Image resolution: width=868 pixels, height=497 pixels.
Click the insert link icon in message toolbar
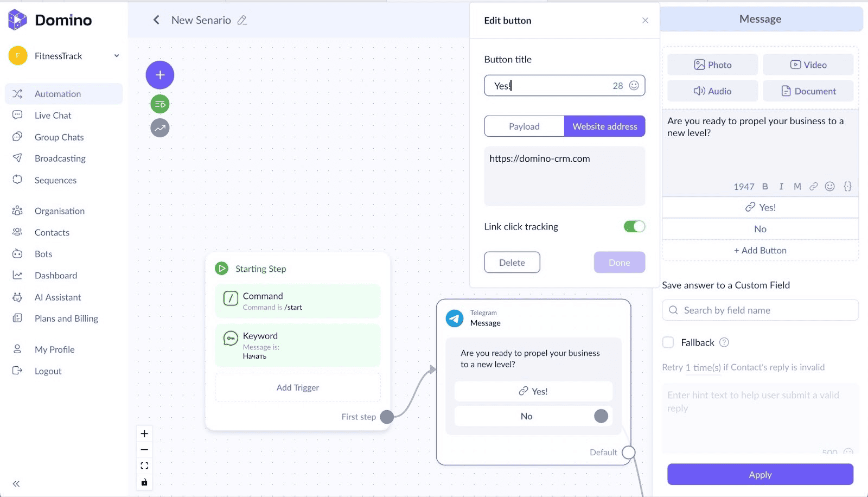coord(813,187)
